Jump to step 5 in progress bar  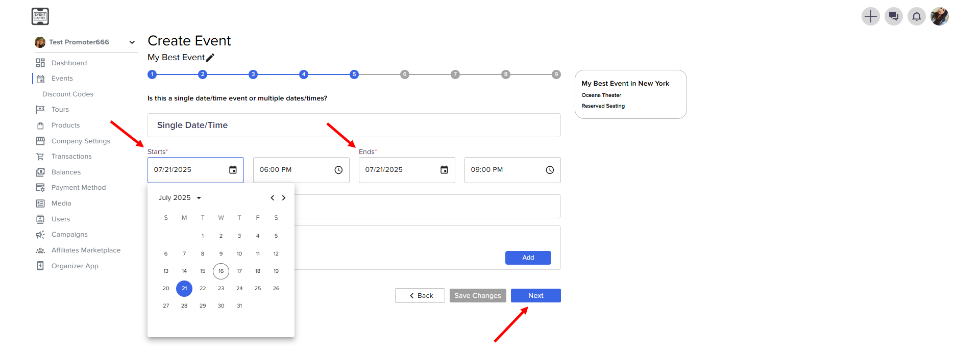point(354,74)
